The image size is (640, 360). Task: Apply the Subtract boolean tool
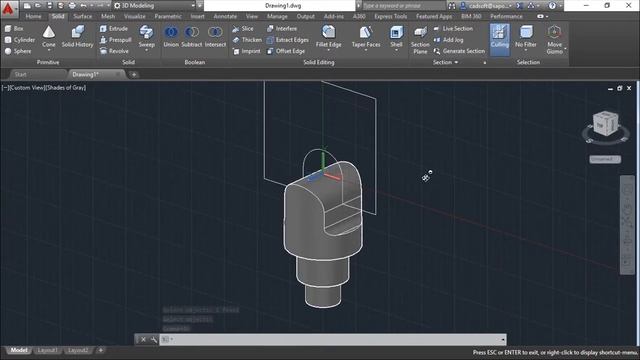click(x=191, y=36)
